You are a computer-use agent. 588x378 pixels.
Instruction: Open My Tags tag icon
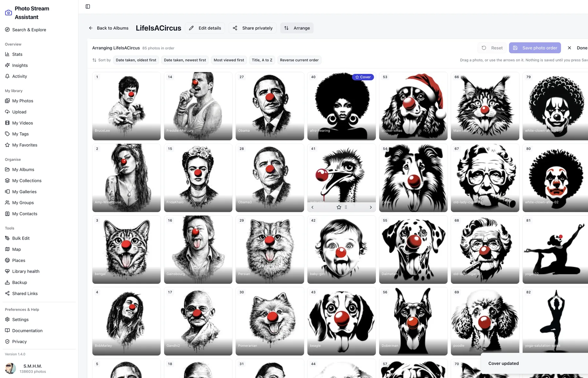click(x=7, y=134)
